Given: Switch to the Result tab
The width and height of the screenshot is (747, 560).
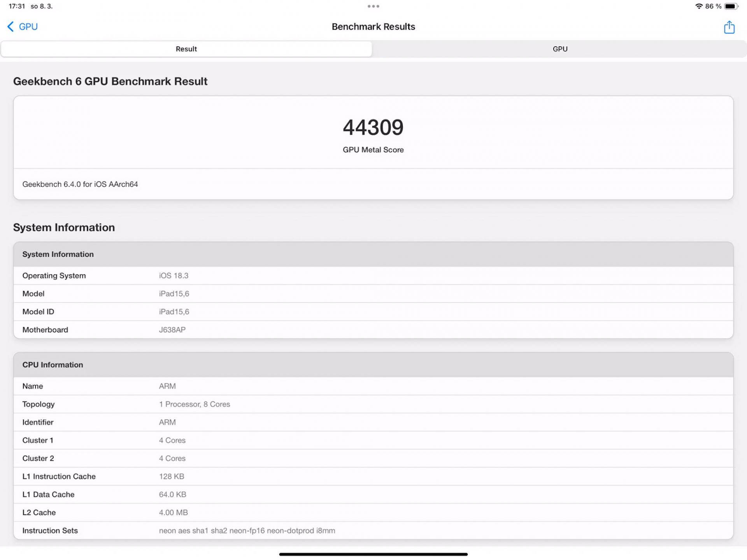Looking at the screenshot, I should (x=186, y=49).
